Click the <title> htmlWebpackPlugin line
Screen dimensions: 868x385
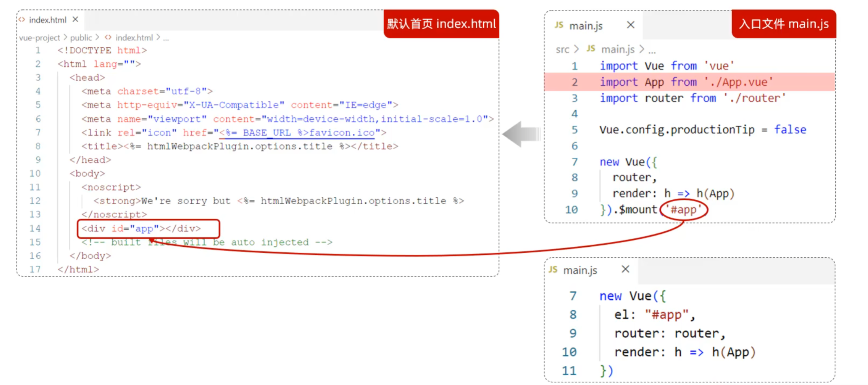[240, 146]
